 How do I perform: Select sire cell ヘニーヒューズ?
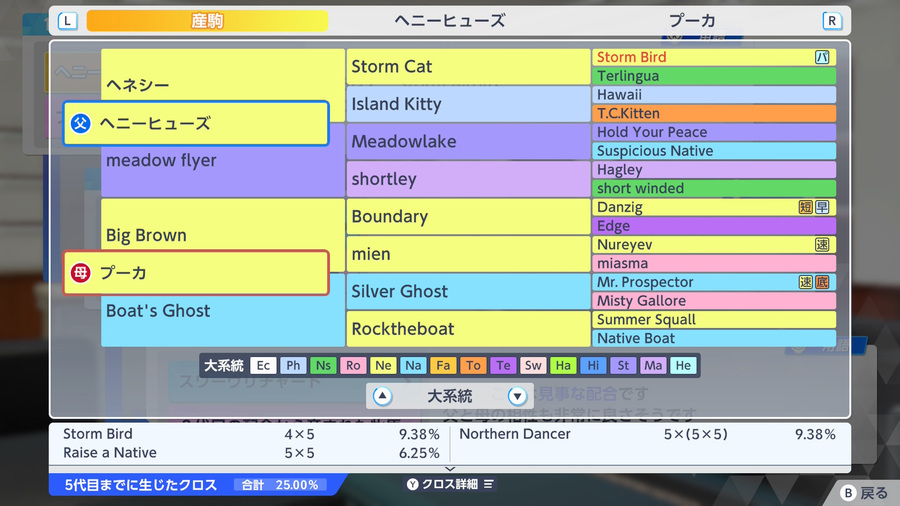click(196, 123)
